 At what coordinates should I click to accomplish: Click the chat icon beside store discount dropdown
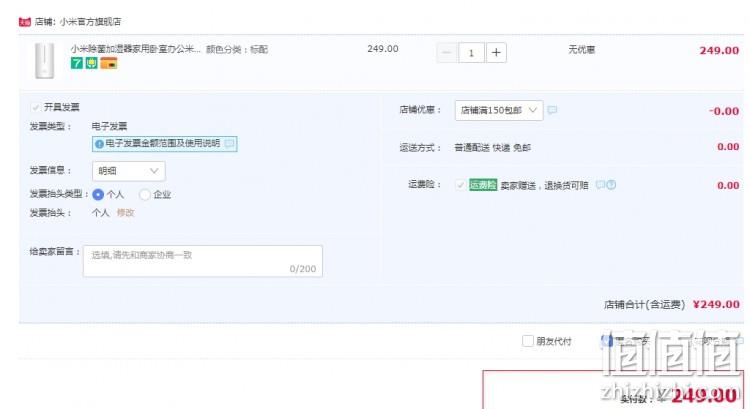pos(552,110)
